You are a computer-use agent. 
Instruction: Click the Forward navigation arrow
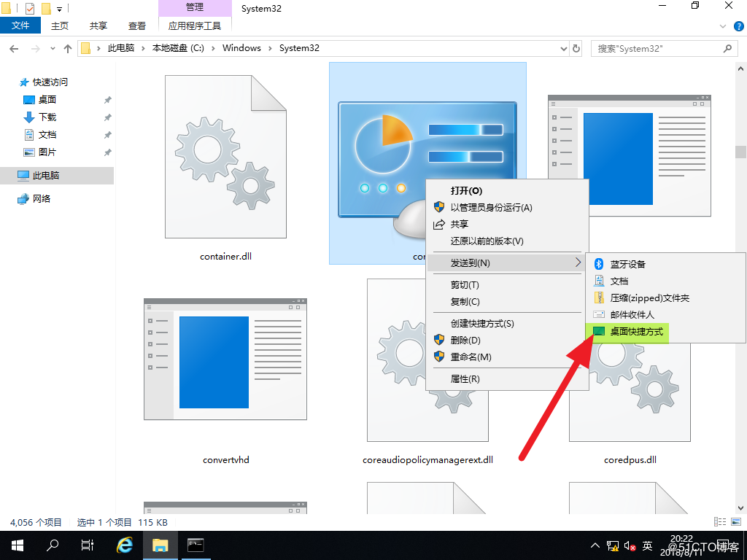[35, 49]
